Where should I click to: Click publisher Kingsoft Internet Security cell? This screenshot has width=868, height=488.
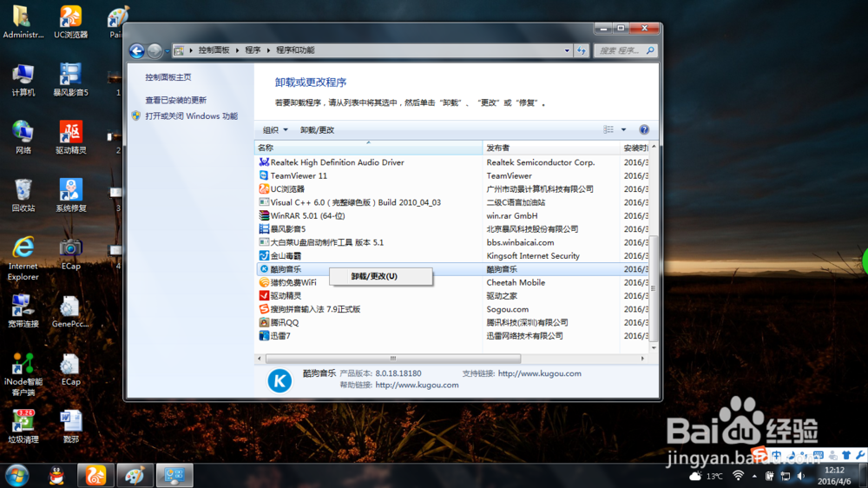[533, 256]
